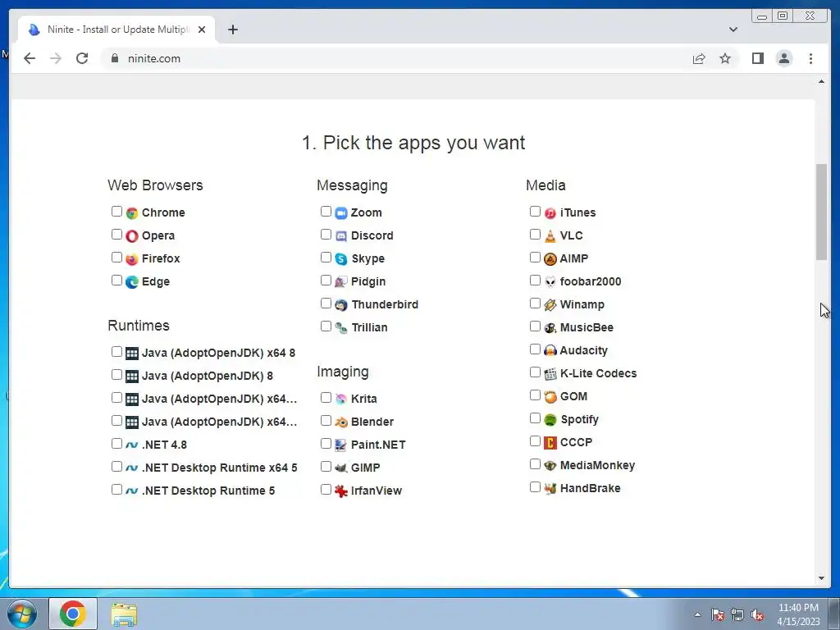Viewport: 840px width, 630px height.
Task: Click the Krita icon
Action: click(341, 399)
